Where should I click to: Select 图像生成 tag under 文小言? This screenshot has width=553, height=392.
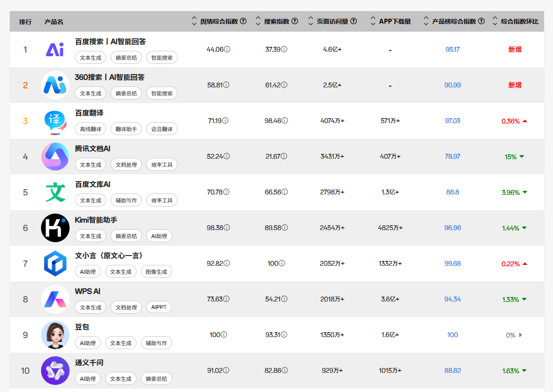click(x=157, y=272)
